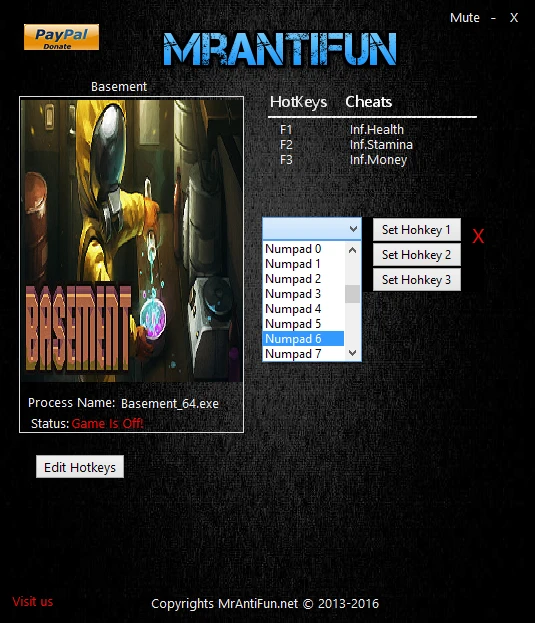Select Numpad 0 from the list
The height and width of the screenshot is (623, 535).
pyautogui.click(x=303, y=249)
